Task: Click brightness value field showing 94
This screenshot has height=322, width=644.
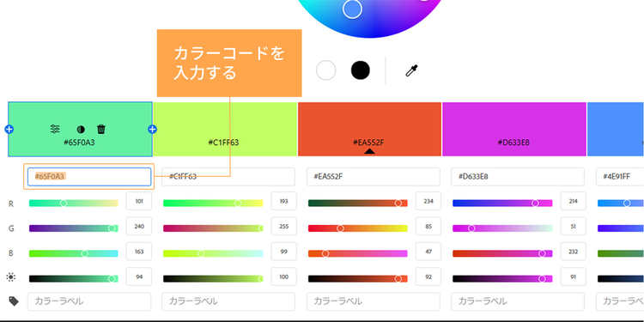Action: (x=139, y=276)
